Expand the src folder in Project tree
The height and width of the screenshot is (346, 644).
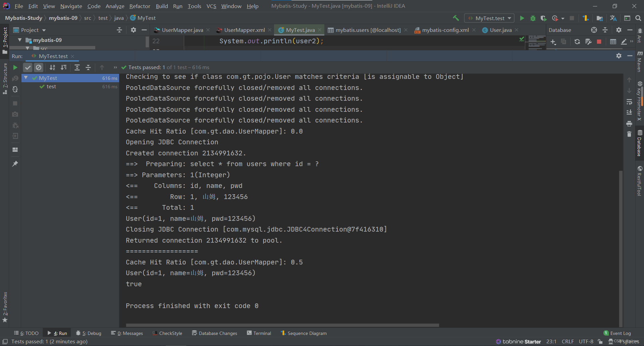28,49
